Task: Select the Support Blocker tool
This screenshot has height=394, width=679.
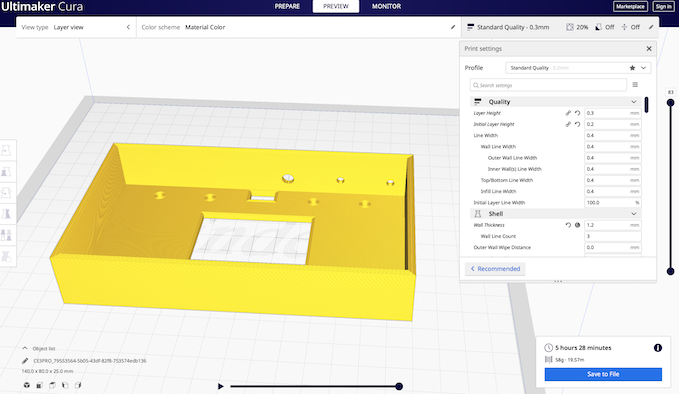Action: (x=6, y=256)
